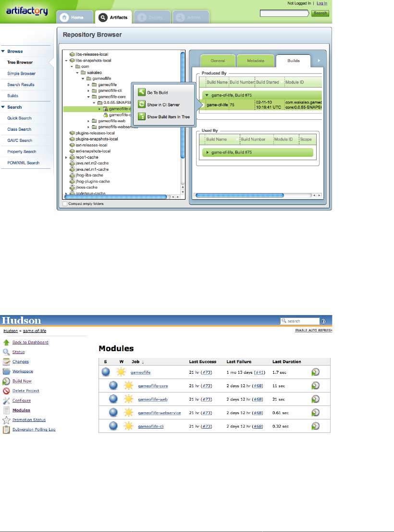Screen dimensions: 394x532
Task: Choose Go To Build menu entry
Action: pos(157,93)
